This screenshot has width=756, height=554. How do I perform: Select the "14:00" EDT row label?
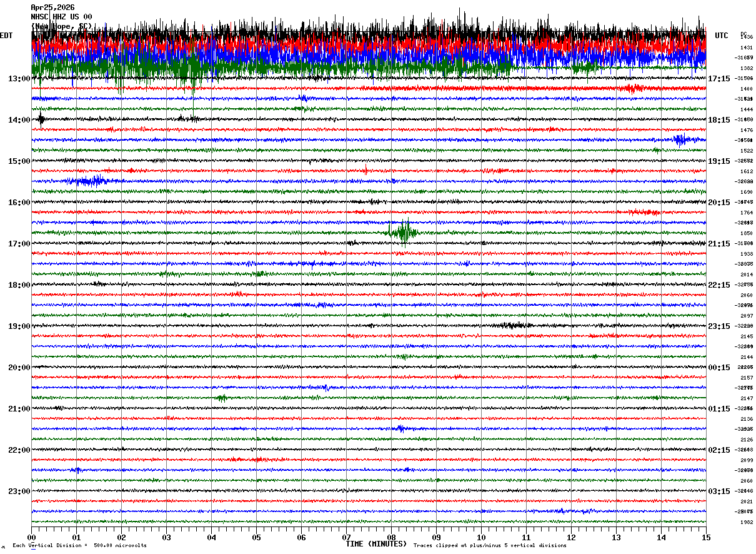pyautogui.click(x=19, y=120)
